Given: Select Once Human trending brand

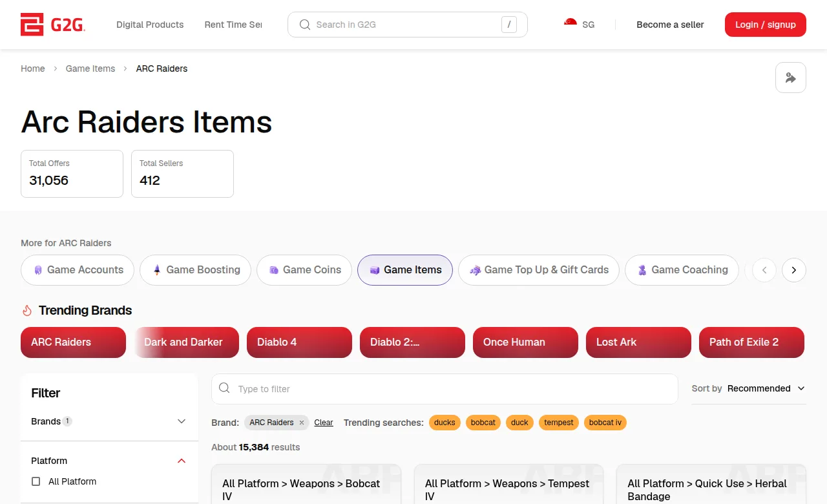Looking at the screenshot, I should (526, 342).
